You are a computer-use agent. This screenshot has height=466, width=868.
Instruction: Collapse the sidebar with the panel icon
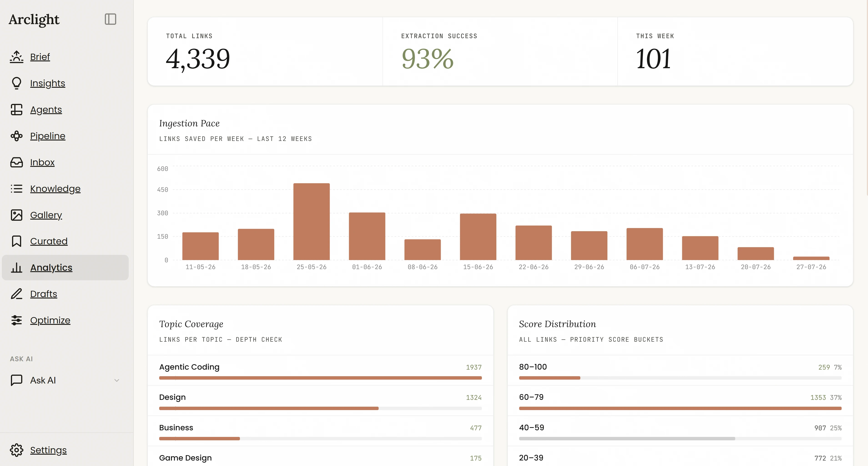coord(110,19)
